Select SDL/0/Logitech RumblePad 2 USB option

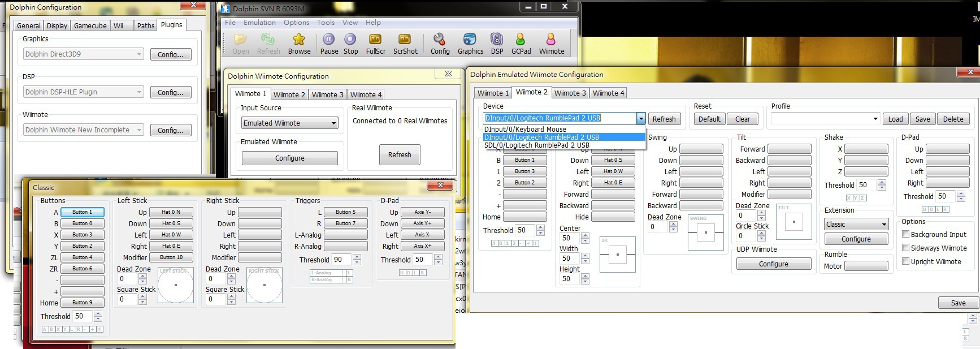[x=564, y=145]
